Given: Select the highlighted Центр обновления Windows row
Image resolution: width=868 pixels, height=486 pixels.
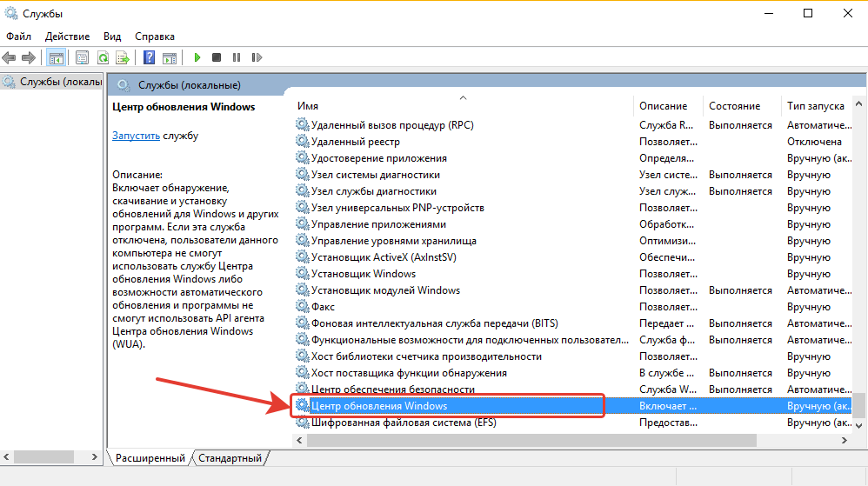Looking at the screenshot, I should tap(572, 406).
